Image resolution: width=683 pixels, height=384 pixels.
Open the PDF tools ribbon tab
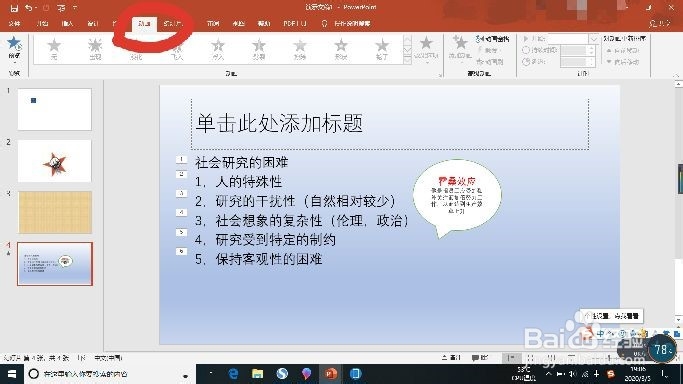(x=295, y=24)
